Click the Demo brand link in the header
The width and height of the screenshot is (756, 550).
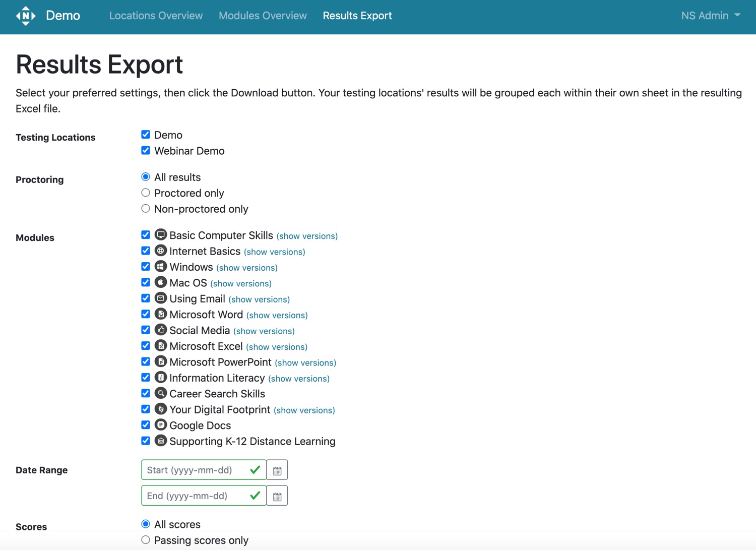[63, 16]
